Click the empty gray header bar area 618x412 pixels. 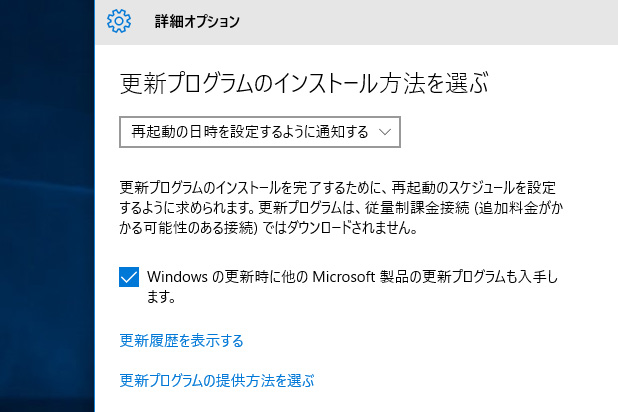point(450,21)
